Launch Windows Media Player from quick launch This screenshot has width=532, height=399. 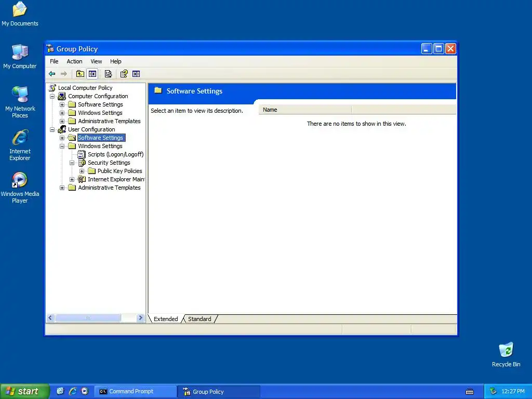(x=85, y=391)
